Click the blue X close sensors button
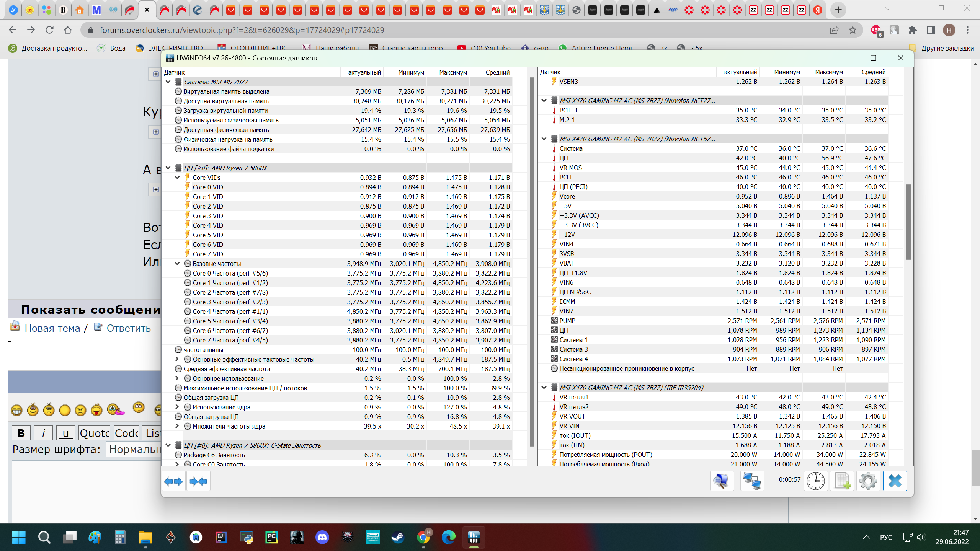 coord(895,481)
